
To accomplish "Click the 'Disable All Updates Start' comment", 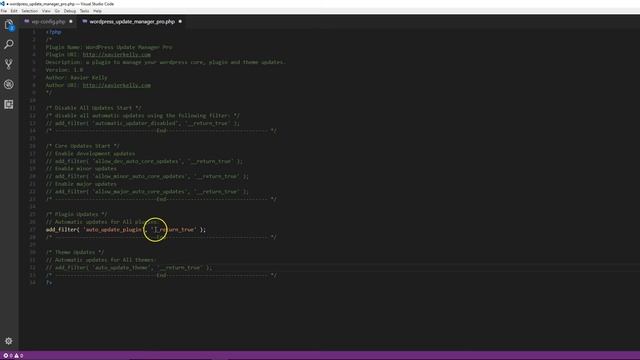I will pyautogui.click(x=93, y=108).
